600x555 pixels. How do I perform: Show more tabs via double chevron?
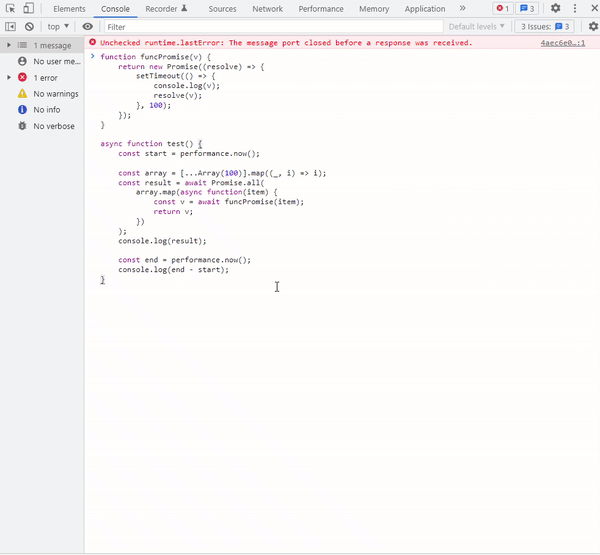tap(463, 8)
